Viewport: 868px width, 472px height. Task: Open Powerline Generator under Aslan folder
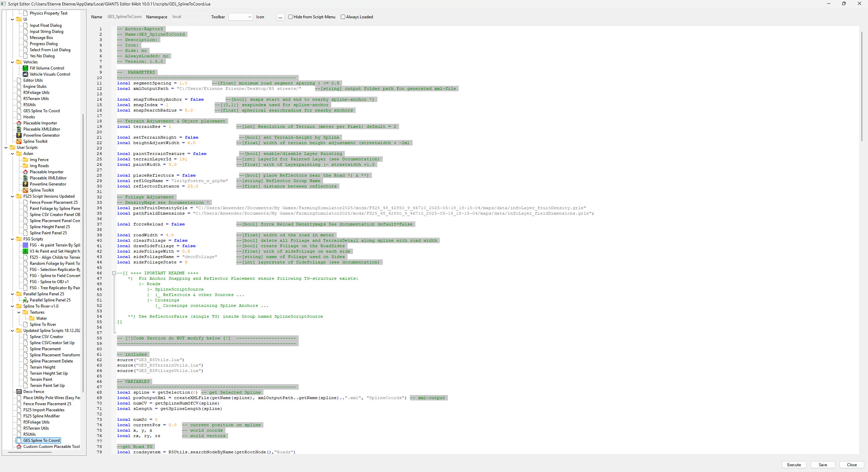pos(48,184)
